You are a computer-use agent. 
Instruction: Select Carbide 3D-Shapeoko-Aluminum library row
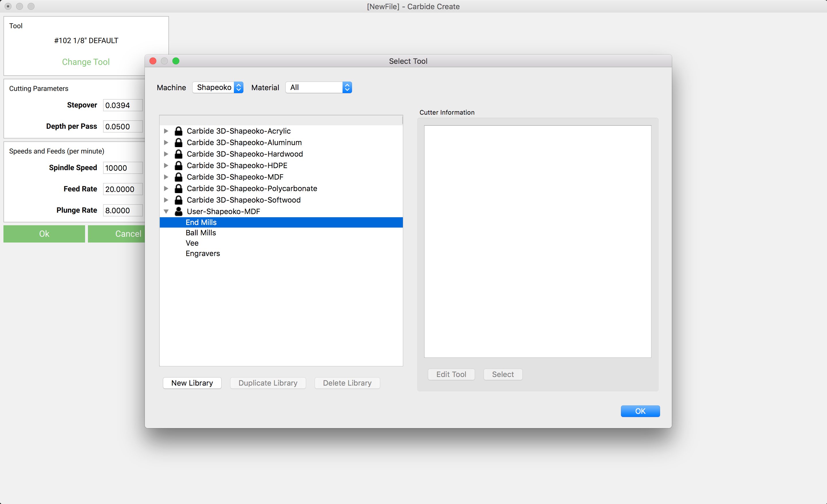[x=281, y=142]
